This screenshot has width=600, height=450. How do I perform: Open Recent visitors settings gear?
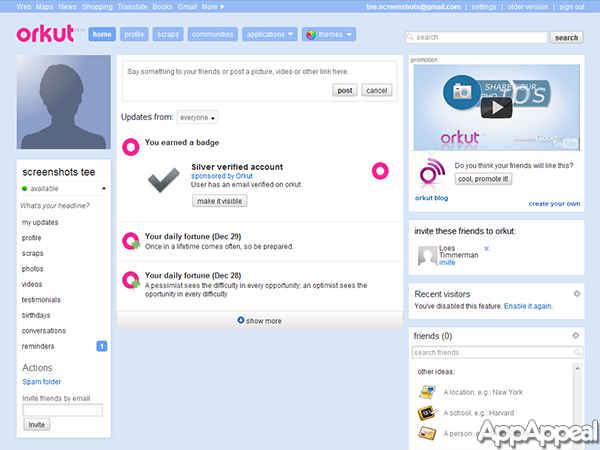[576, 294]
